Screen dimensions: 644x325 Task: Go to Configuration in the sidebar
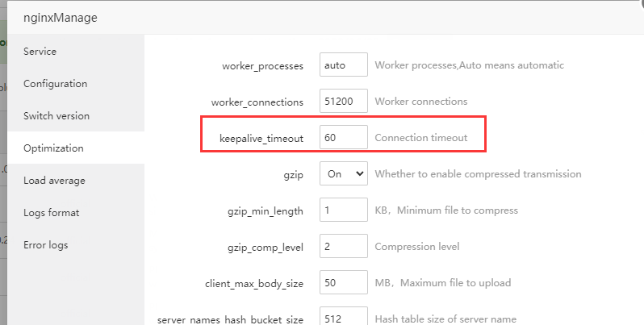click(55, 84)
